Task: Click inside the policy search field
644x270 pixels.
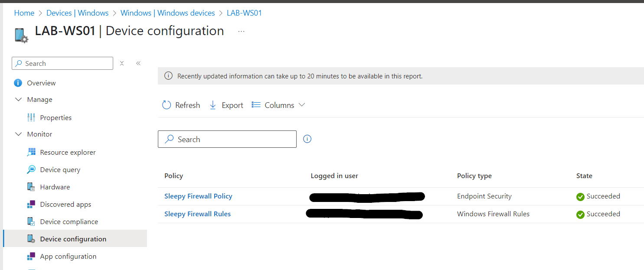Action: tap(227, 139)
